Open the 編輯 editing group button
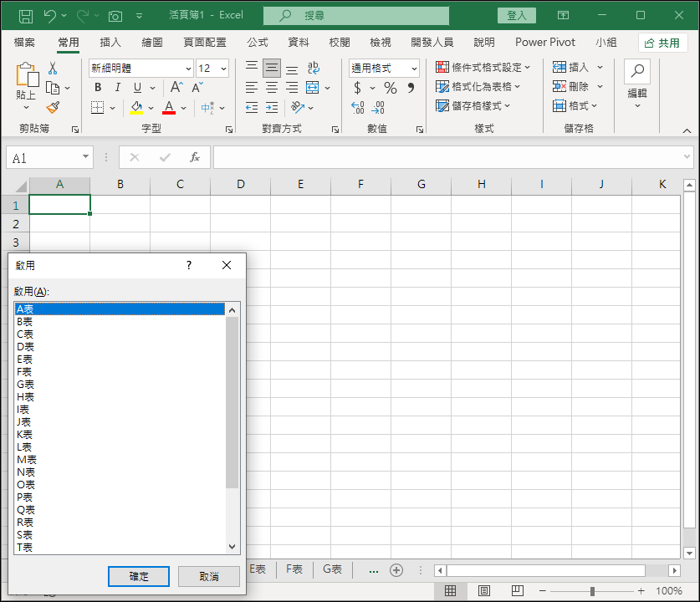This screenshot has height=602, width=700. point(637,84)
